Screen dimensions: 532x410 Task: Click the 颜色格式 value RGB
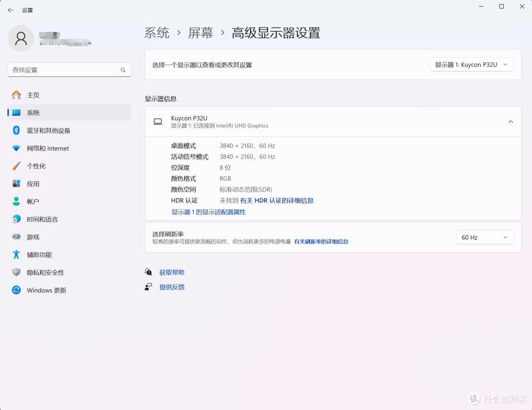point(225,178)
